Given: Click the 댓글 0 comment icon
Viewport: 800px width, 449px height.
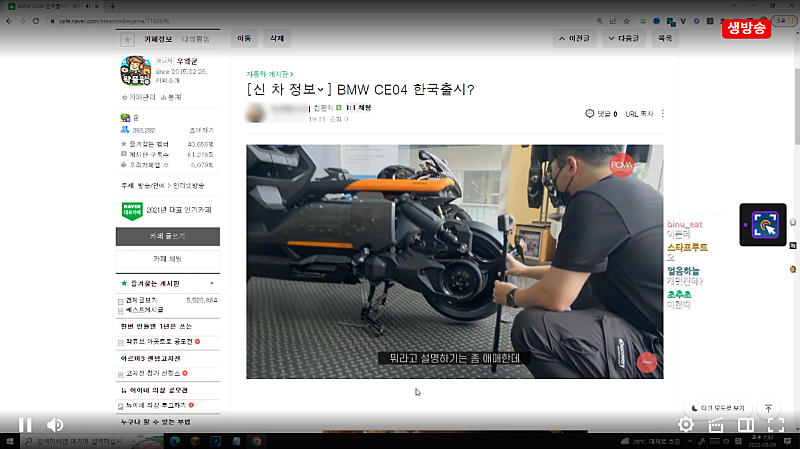Looking at the screenshot, I should 601,114.
